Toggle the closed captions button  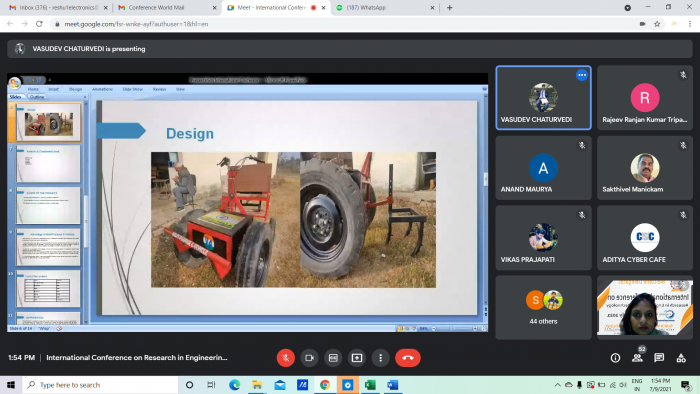pyautogui.click(x=333, y=358)
